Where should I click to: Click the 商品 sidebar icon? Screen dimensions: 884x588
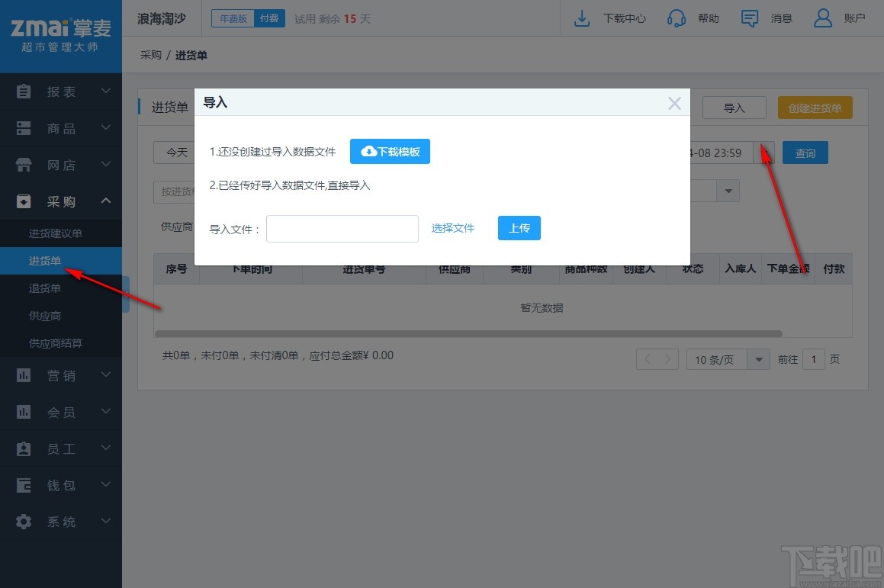23,127
